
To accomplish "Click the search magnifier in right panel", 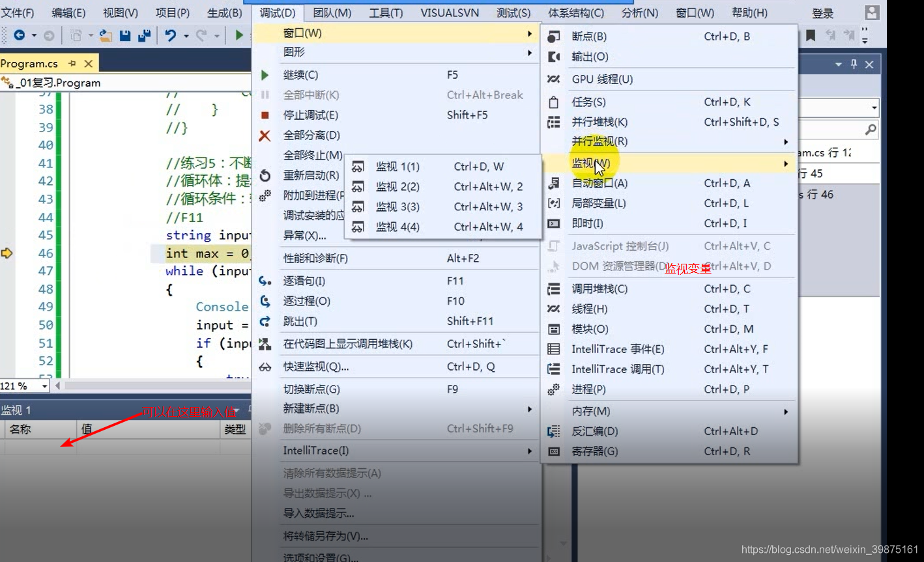I will pyautogui.click(x=871, y=130).
